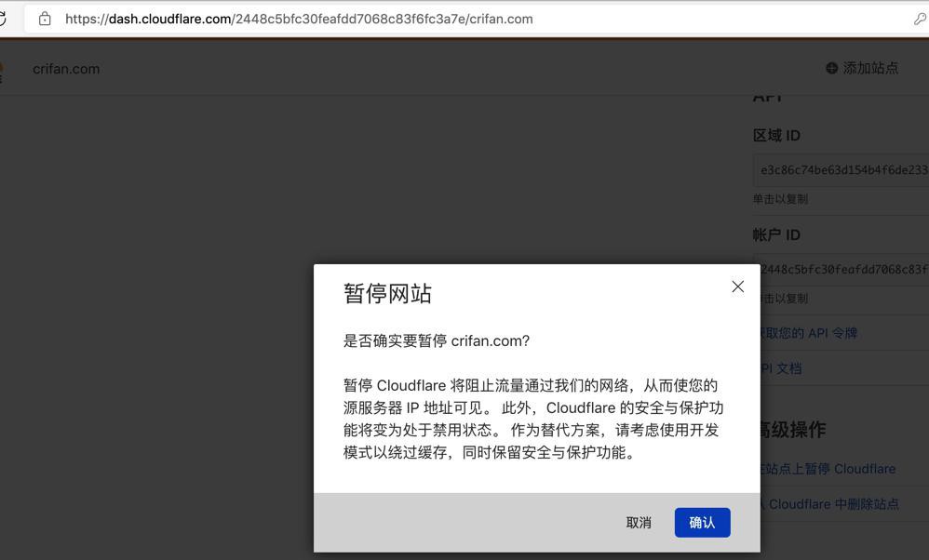Viewport: 929px width, 560px height.
Task: Open 获取您的 API 令牌 link
Action: tap(809, 333)
